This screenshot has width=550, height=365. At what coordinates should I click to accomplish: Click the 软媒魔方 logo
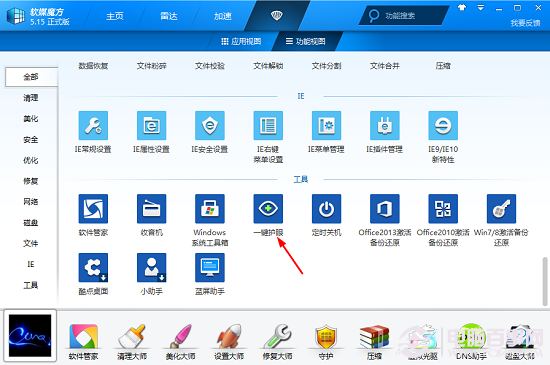[16, 16]
